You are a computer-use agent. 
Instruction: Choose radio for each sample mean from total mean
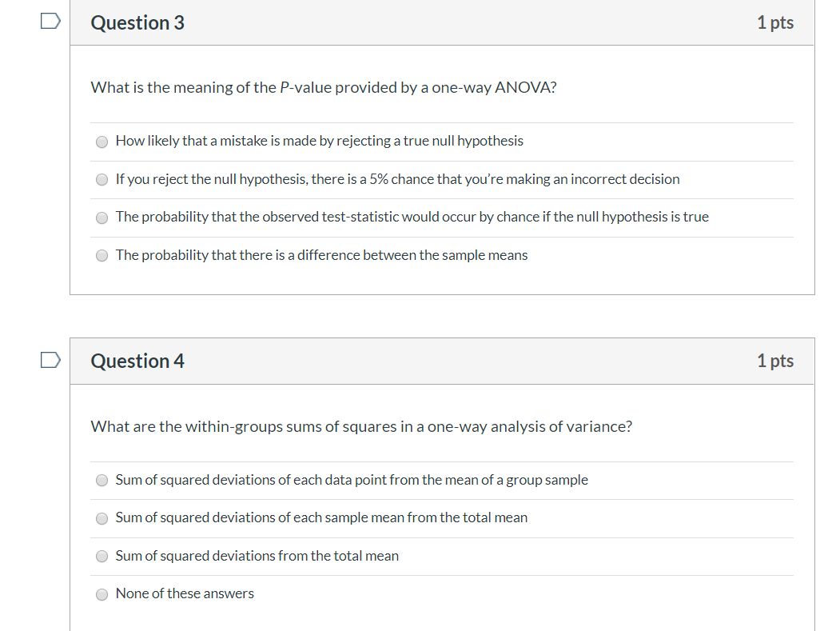[x=102, y=518]
